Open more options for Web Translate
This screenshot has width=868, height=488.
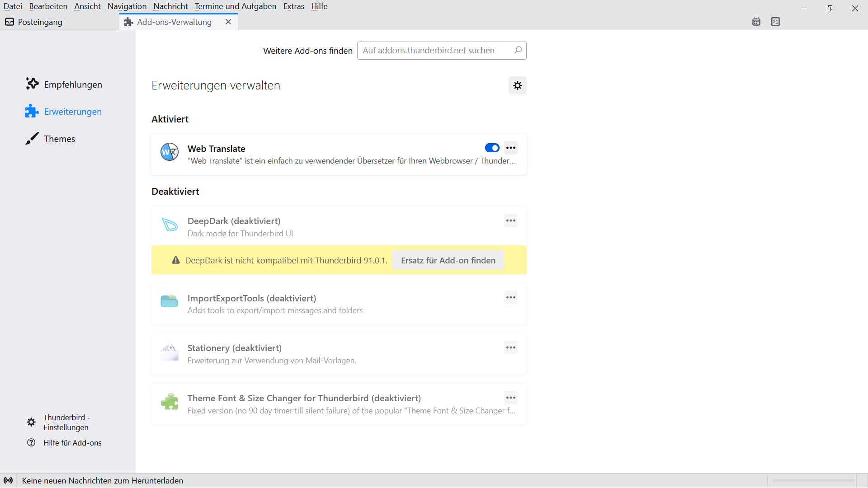click(511, 148)
